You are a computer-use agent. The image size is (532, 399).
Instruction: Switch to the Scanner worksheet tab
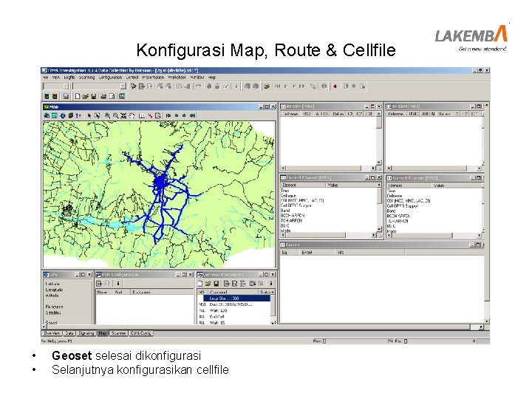coord(118,333)
